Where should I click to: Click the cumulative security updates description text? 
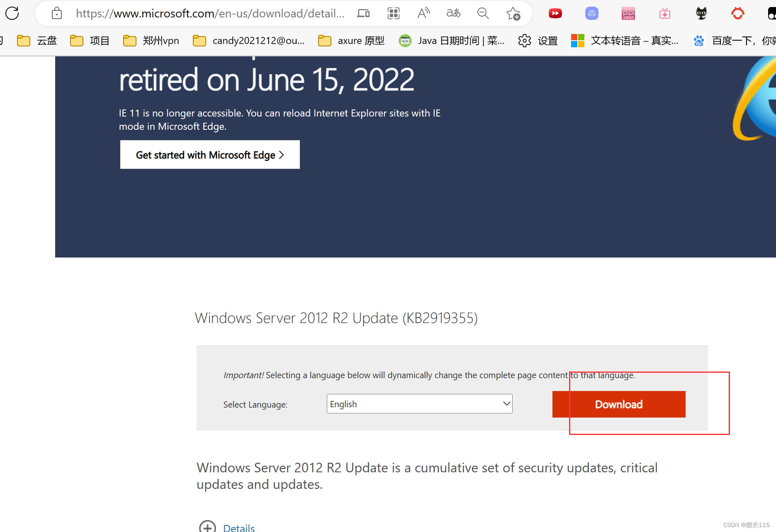pos(427,476)
